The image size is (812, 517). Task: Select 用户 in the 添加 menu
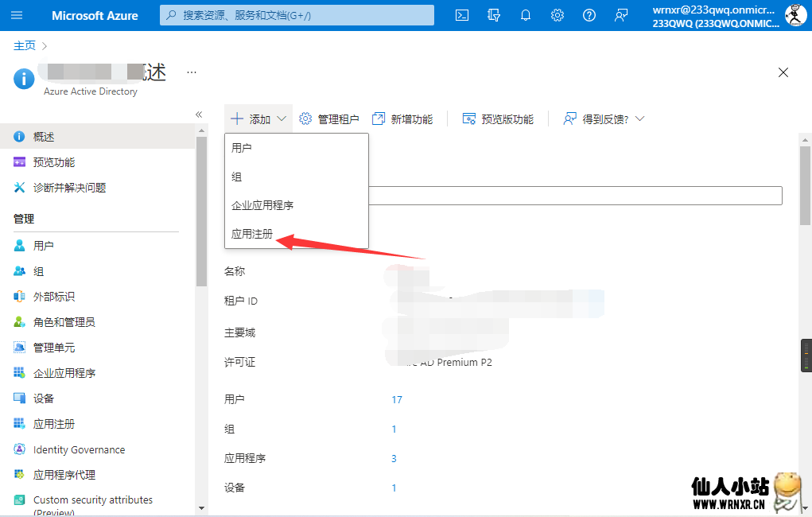coord(296,148)
